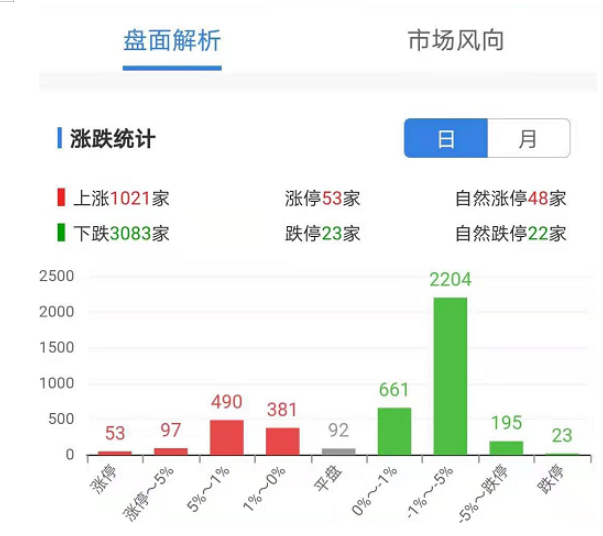The width and height of the screenshot is (603, 536).
Task: Select the 上涨1021家 statistic
Action: 121,198
